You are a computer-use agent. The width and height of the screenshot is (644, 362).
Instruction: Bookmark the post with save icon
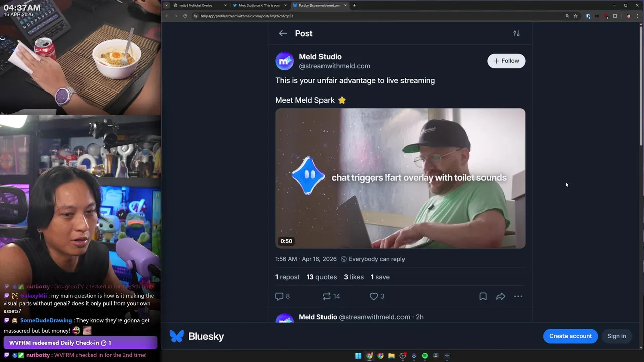coord(483,296)
